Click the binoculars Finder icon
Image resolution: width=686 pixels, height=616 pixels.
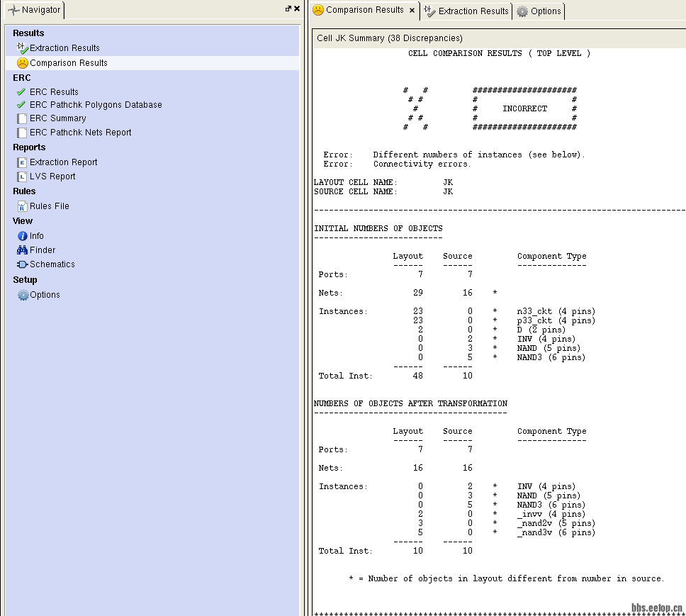(22, 250)
